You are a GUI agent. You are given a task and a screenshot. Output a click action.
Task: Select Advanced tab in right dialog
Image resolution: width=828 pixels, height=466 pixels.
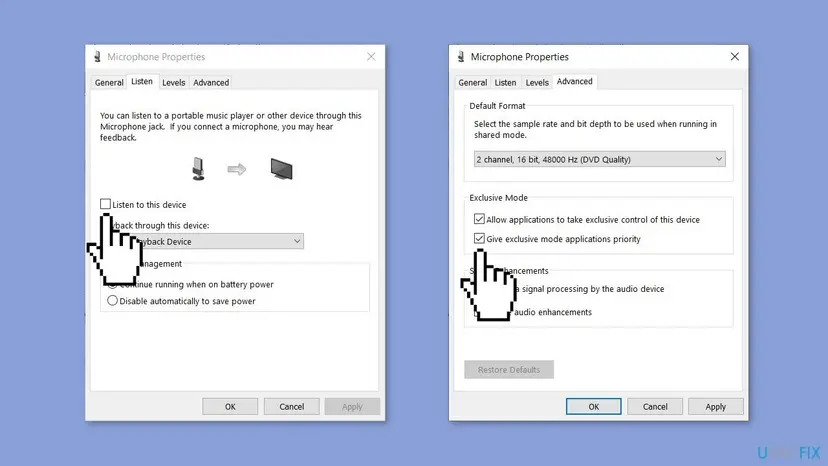[x=575, y=81]
